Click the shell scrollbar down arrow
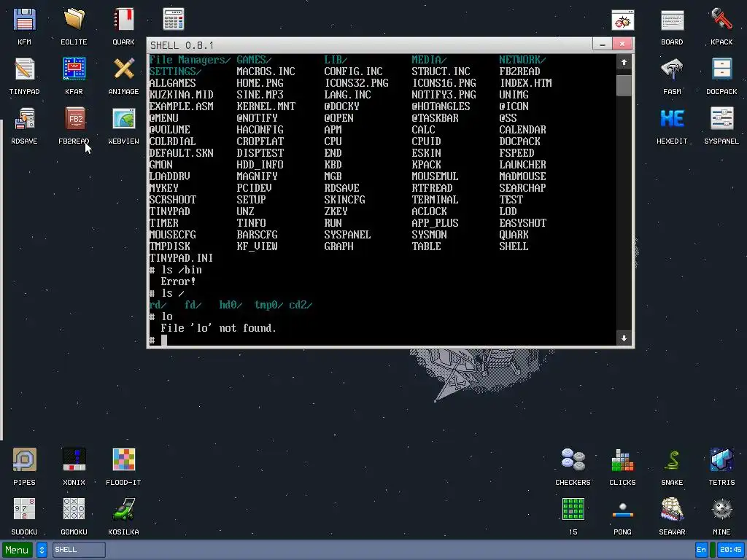Image resolution: width=747 pixels, height=560 pixels. pos(624,338)
